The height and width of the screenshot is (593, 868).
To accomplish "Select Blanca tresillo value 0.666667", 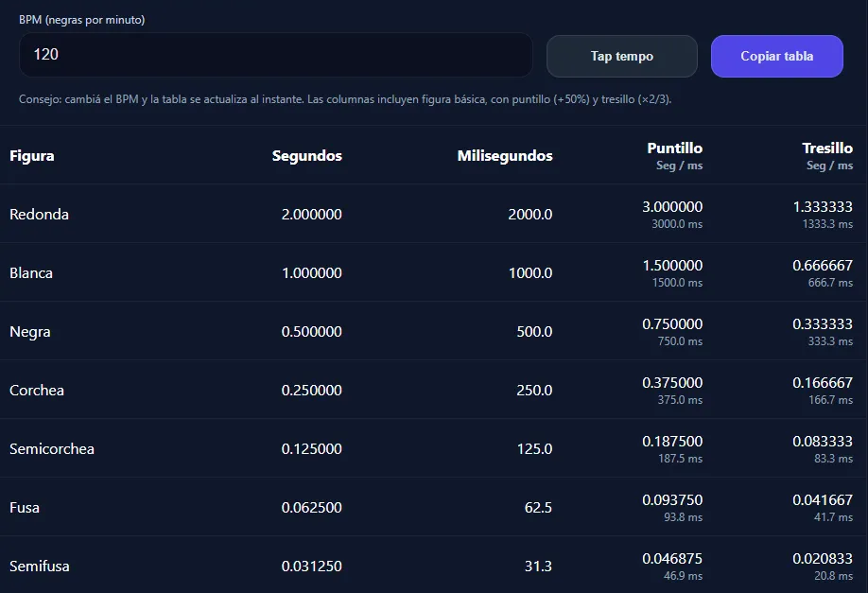I will tap(823, 265).
